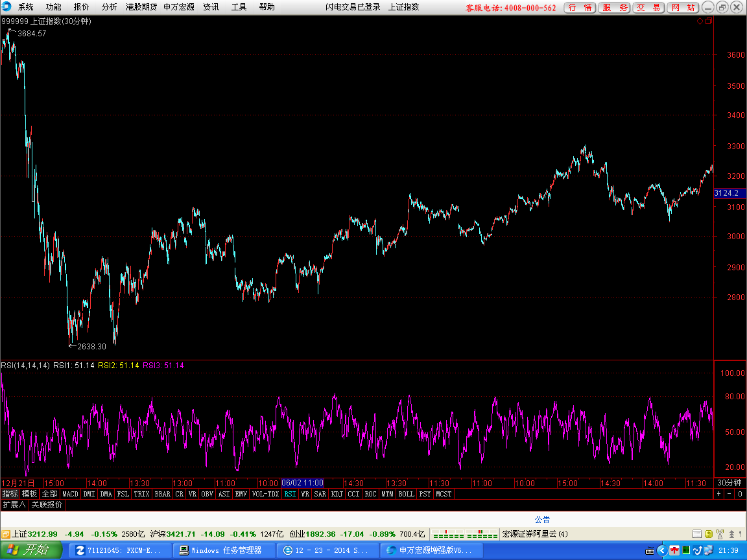747x560 pixels.
Task: Reset zoom with the 0 button
Action: 741,494
